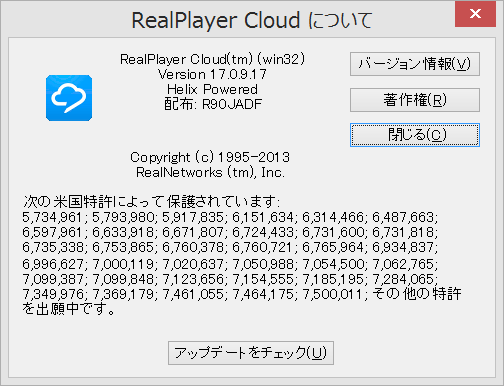Screen dimensions: 504x386
Task: Click the 閉じる(C) button
Action: (x=415, y=135)
